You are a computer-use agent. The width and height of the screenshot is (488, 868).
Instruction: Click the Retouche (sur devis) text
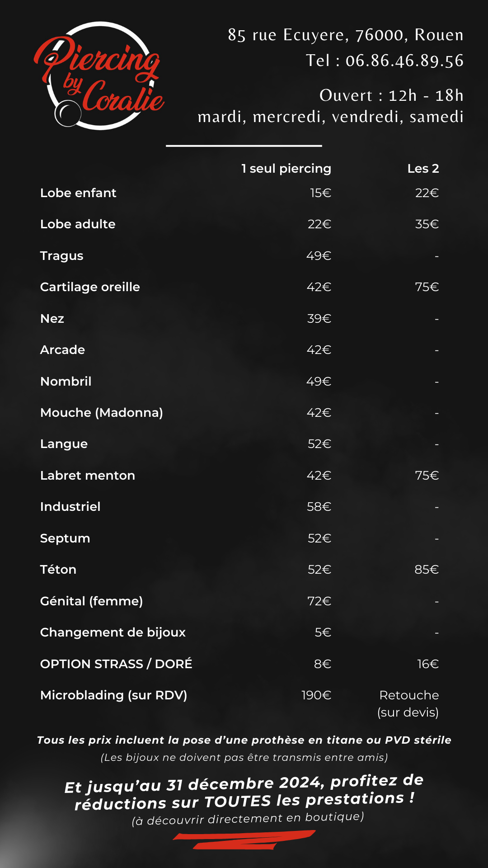[x=408, y=704]
